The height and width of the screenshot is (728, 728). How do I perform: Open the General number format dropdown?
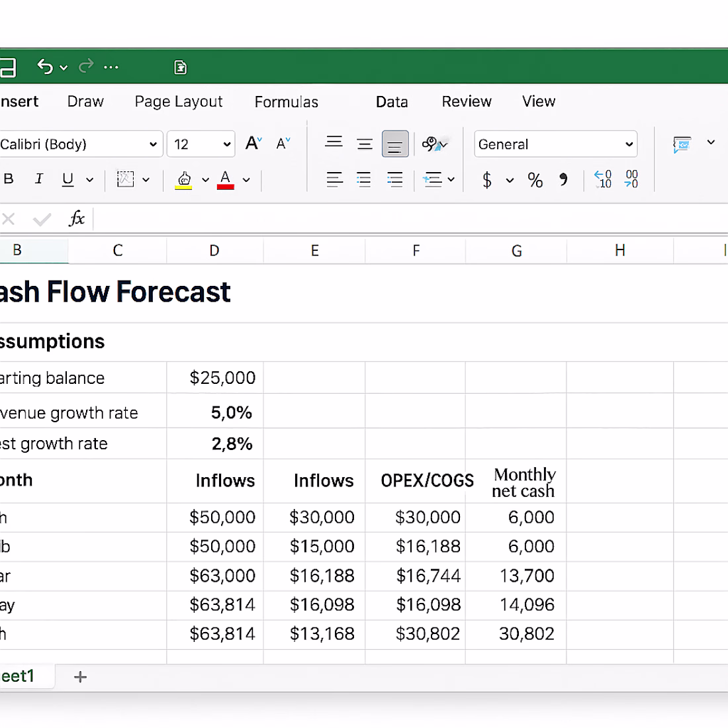(x=556, y=144)
